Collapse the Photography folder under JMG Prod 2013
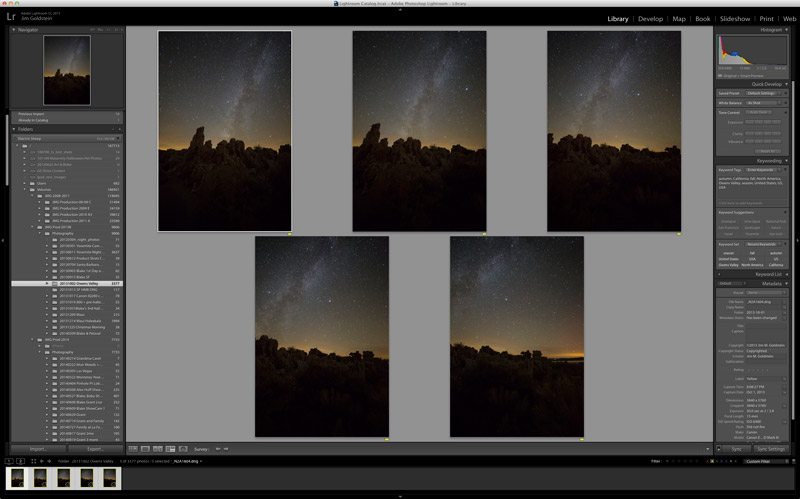 click(x=40, y=233)
